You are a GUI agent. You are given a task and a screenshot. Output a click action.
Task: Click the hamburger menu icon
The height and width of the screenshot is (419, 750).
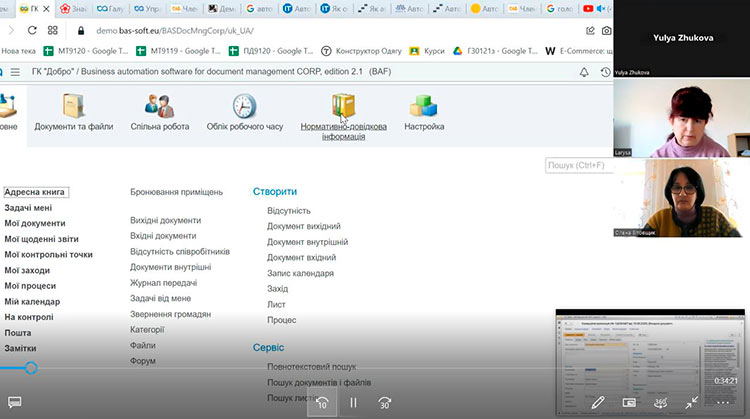[x=12, y=72]
